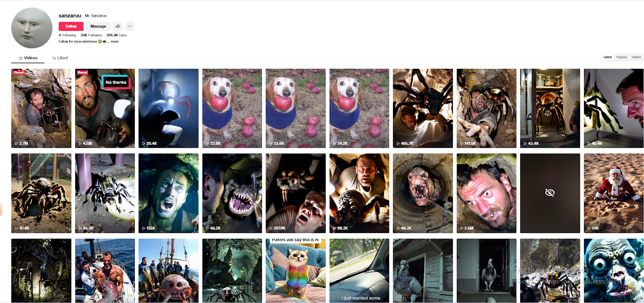This screenshot has height=303, width=644.
Task: Click the Pinned badge on first video
Action: [19, 72]
